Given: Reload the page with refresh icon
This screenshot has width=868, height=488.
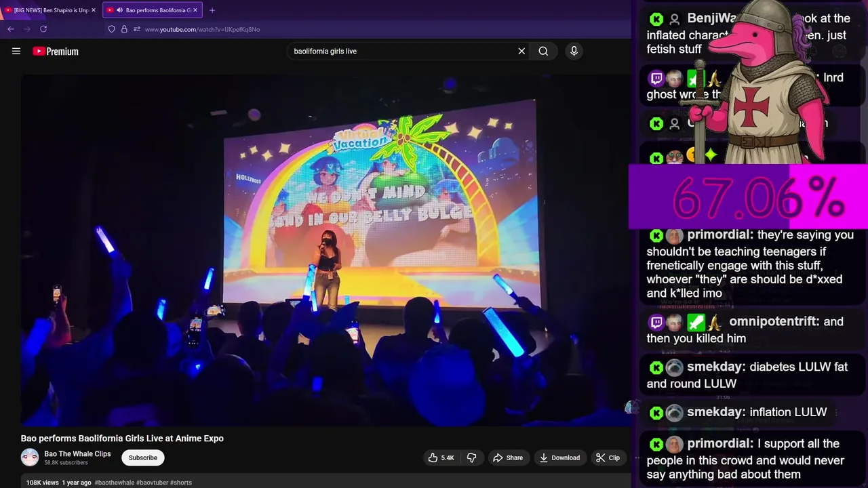Looking at the screenshot, I should [43, 29].
